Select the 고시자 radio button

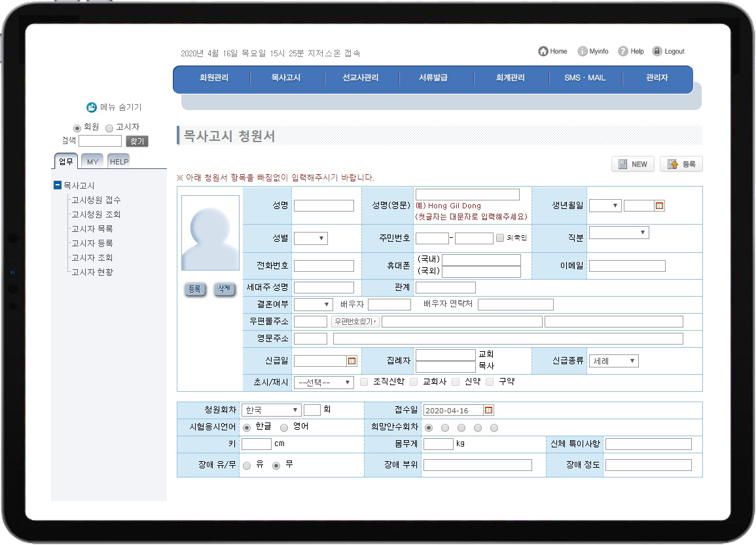click(x=109, y=128)
